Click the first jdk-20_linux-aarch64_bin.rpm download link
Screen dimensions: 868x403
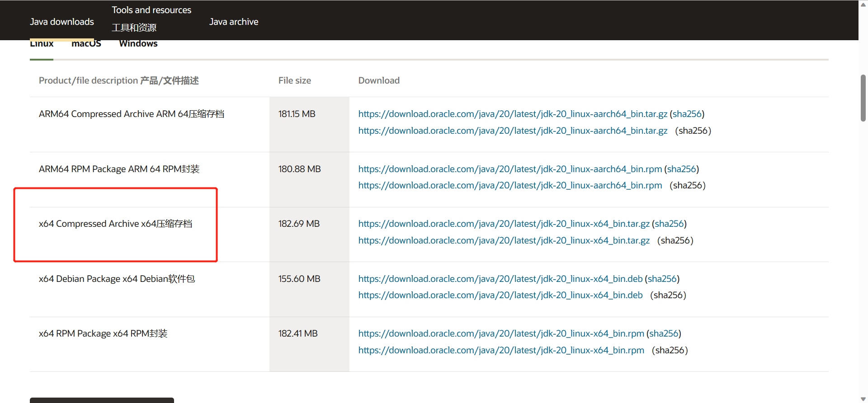pyautogui.click(x=510, y=169)
